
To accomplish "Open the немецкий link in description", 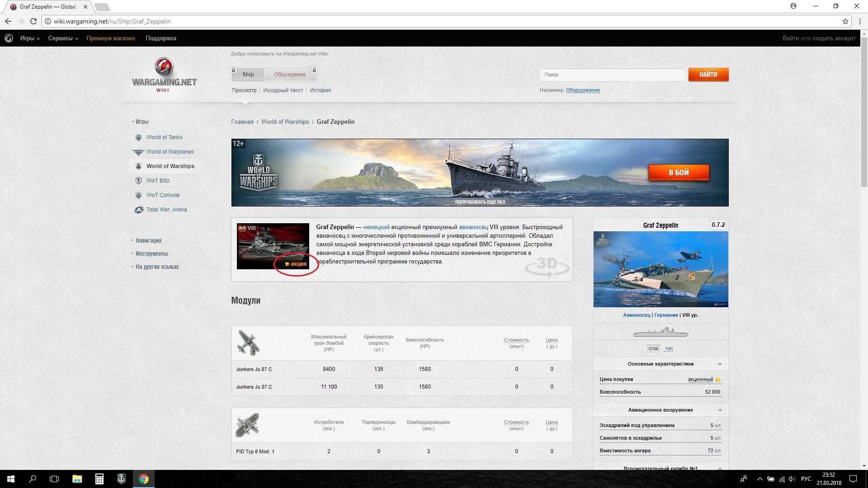I will [376, 227].
